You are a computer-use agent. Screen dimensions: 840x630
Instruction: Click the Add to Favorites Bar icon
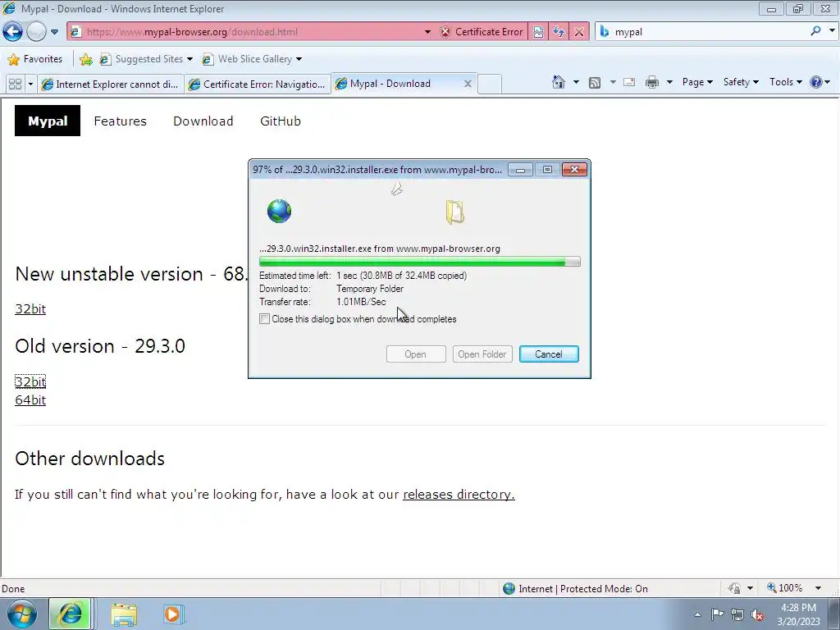85,59
